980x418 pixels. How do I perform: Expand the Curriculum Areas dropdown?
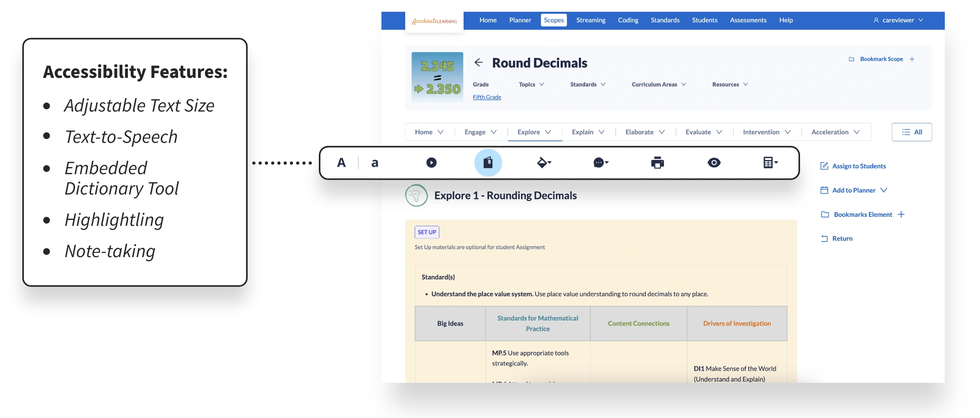pos(659,85)
